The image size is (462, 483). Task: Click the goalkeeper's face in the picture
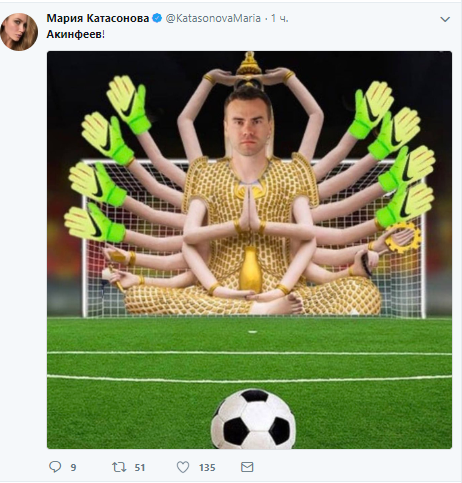click(x=248, y=127)
